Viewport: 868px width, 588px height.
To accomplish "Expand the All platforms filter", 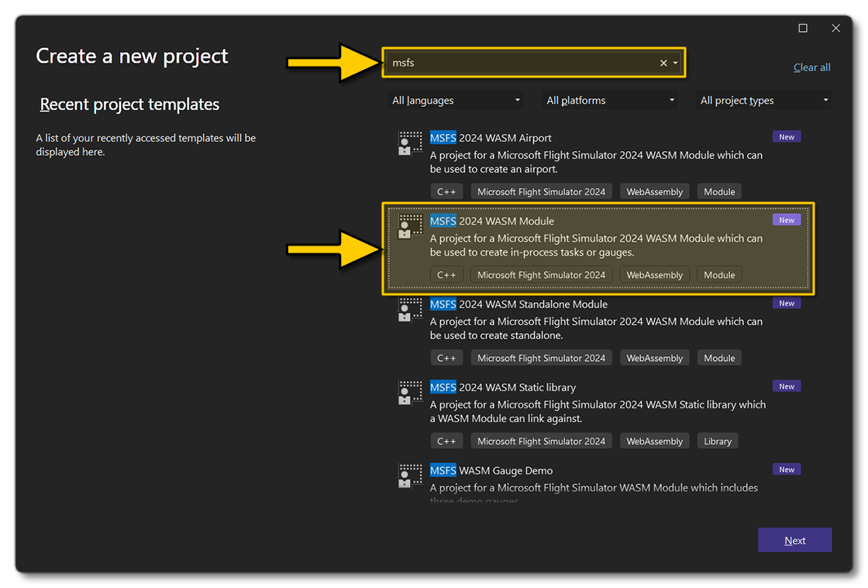I will point(610,101).
